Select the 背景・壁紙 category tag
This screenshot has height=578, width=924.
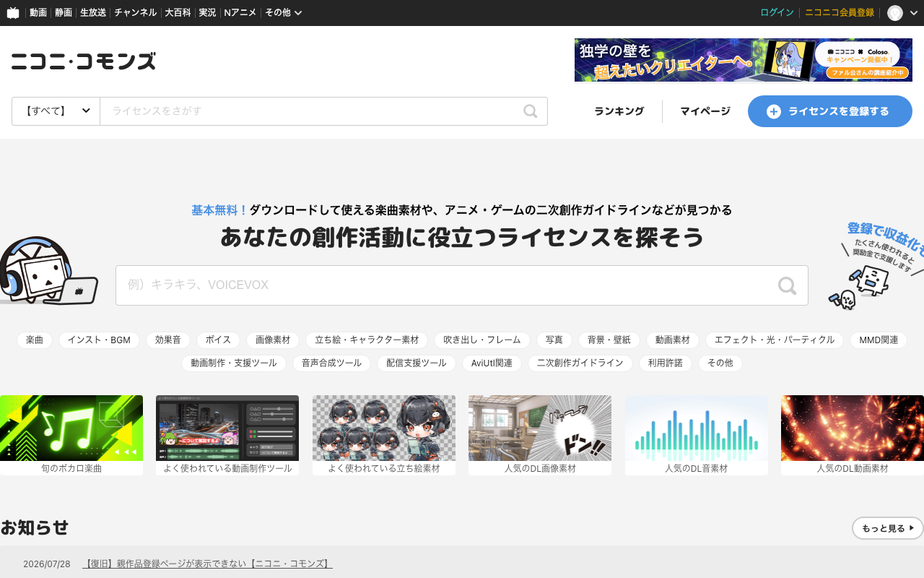click(609, 340)
